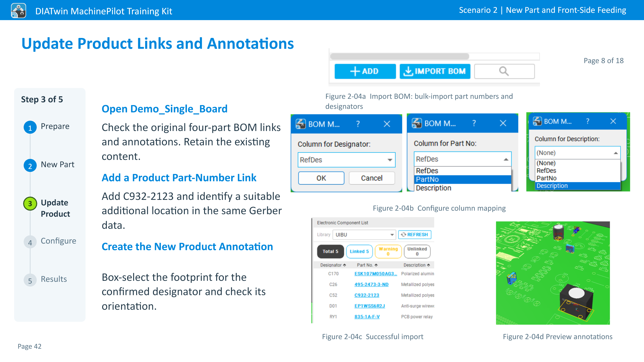The height and width of the screenshot is (362, 644).
Task: Click app icon in Designator dialog title
Action: 301,124
